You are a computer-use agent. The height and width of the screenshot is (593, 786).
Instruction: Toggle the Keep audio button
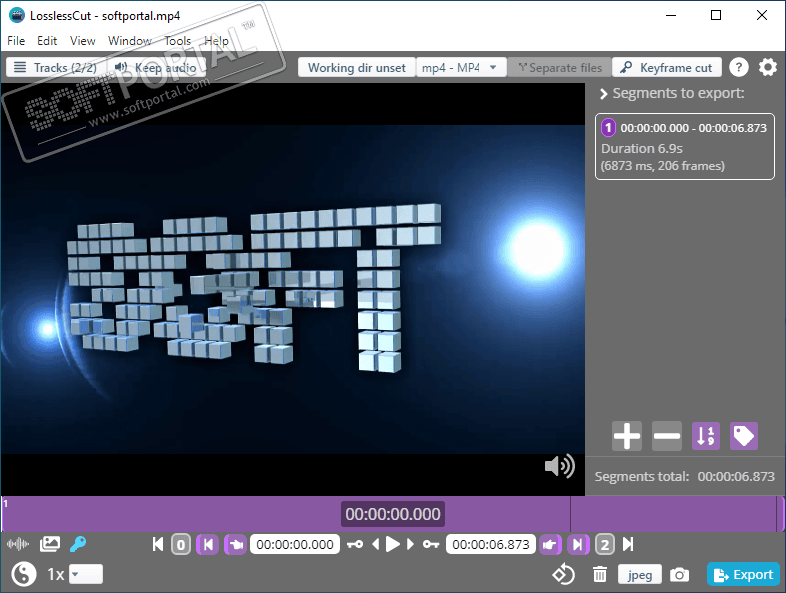click(156, 67)
